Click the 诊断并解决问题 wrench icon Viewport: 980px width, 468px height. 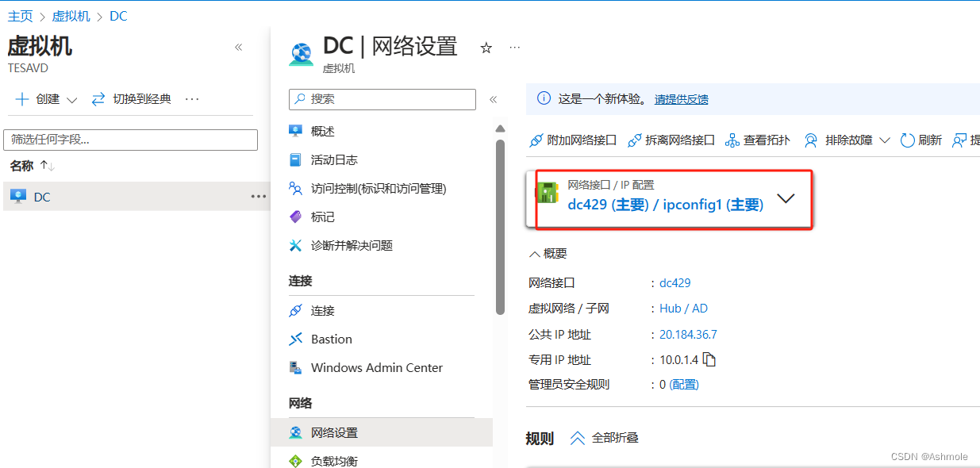coord(296,245)
